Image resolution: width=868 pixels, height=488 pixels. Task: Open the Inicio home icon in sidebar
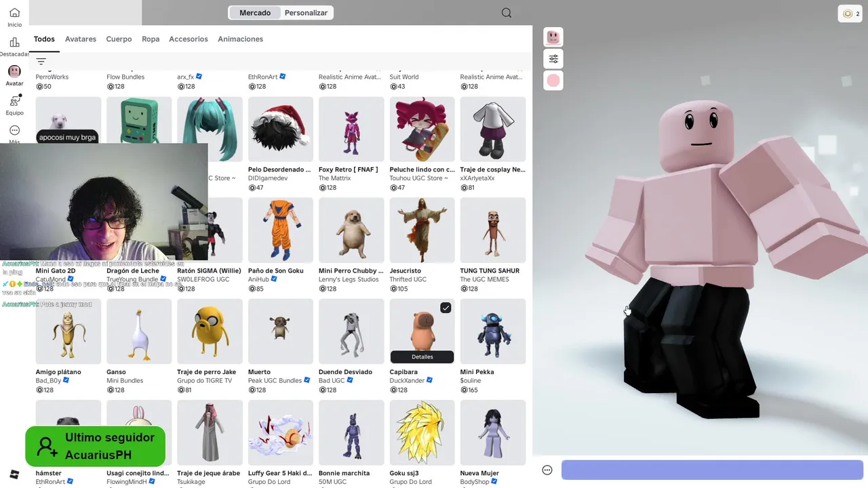[x=14, y=13]
